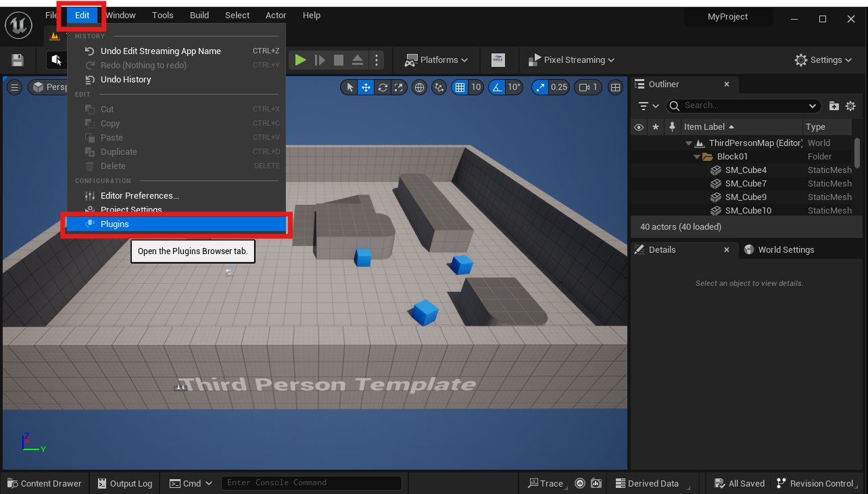Toggle rotation angle snapping
Screen dimensions: 868x494
point(498,87)
